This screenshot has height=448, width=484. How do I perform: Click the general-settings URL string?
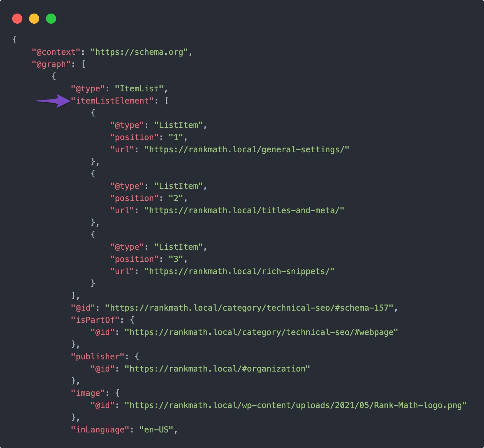(x=247, y=150)
